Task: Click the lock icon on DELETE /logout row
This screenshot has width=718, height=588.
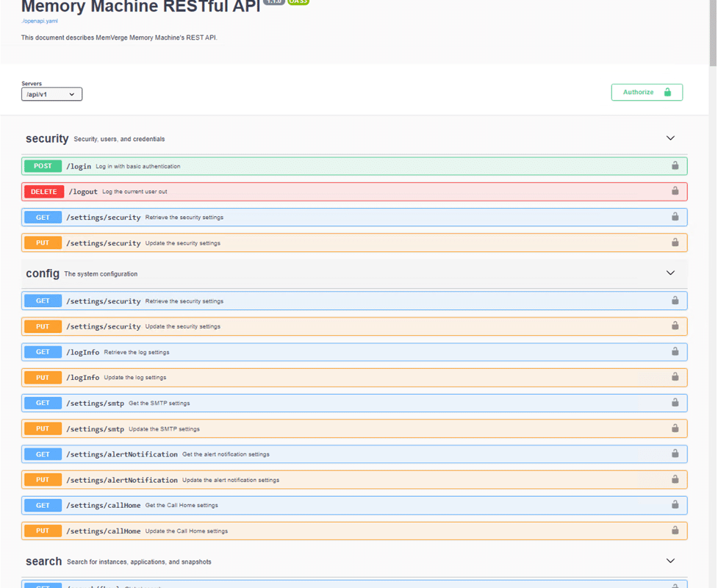Action: coord(675,190)
